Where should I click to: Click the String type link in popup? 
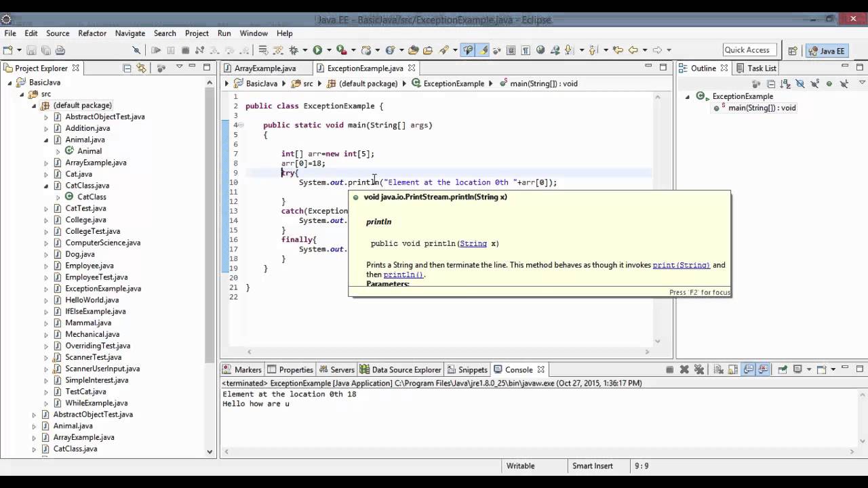[x=473, y=243]
